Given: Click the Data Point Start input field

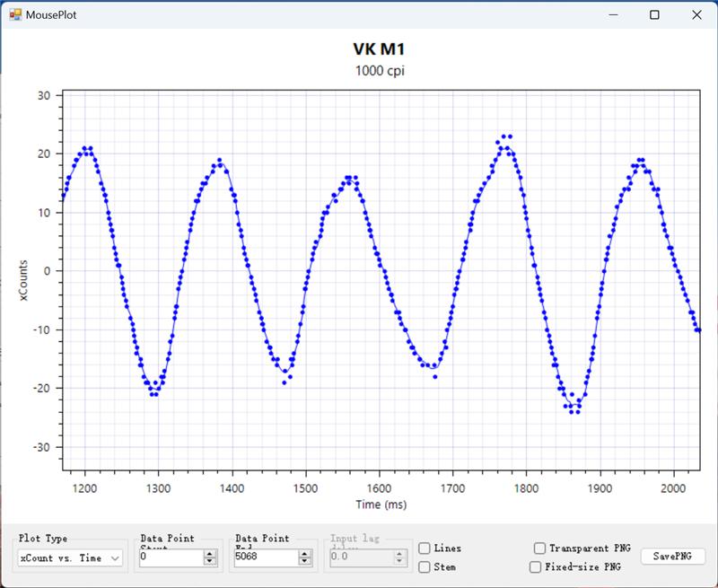Looking at the screenshot, I should (171, 557).
